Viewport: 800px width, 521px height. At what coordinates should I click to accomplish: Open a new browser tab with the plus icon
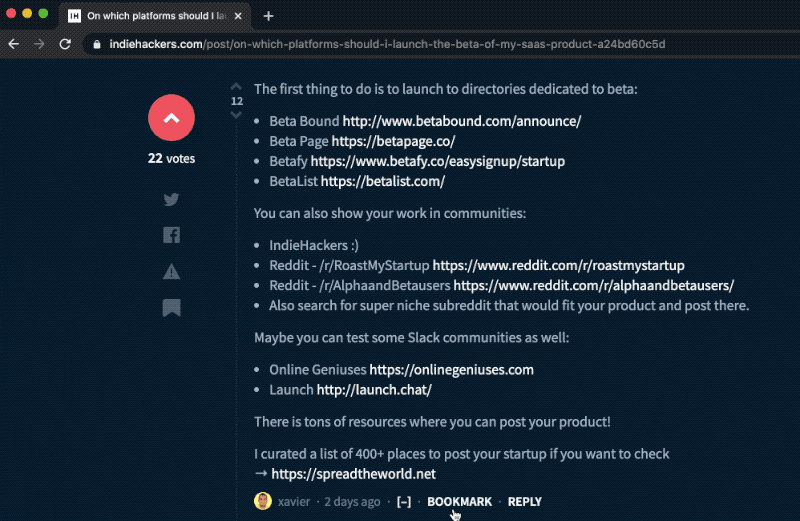click(x=268, y=16)
